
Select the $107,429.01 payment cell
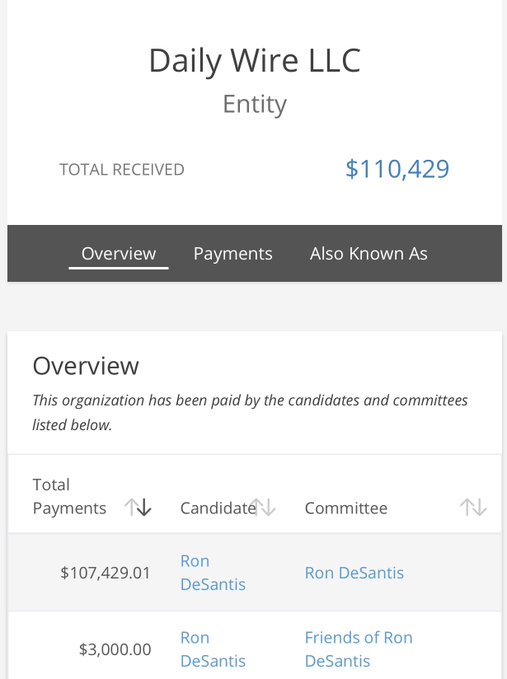pos(105,573)
